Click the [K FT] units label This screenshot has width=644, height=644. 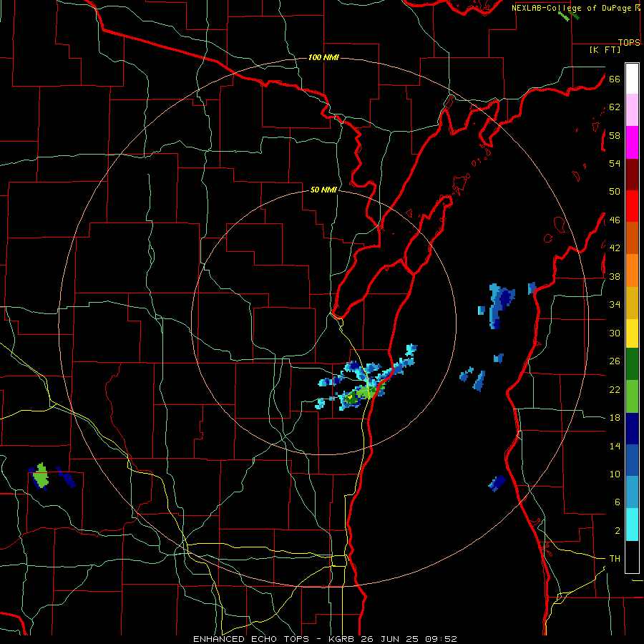[x=605, y=49]
